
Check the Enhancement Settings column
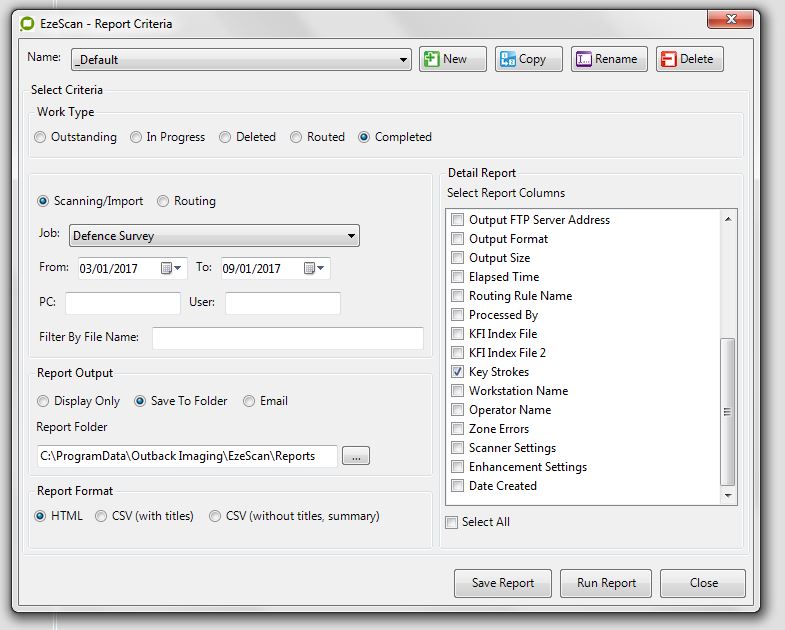(457, 467)
